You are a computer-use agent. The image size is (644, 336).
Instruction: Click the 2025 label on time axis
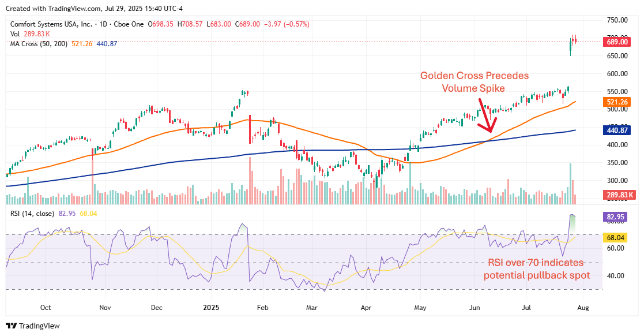click(x=210, y=308)
